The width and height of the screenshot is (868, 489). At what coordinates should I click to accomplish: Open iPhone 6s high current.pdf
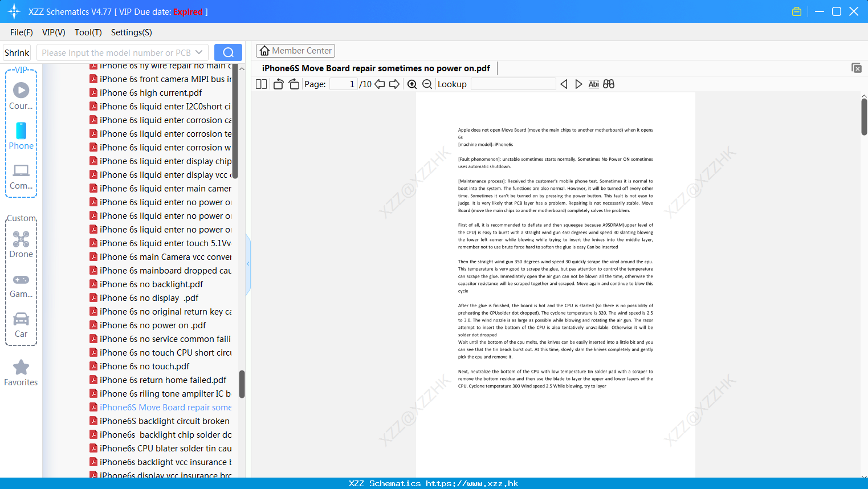click(x=150, y=93)
